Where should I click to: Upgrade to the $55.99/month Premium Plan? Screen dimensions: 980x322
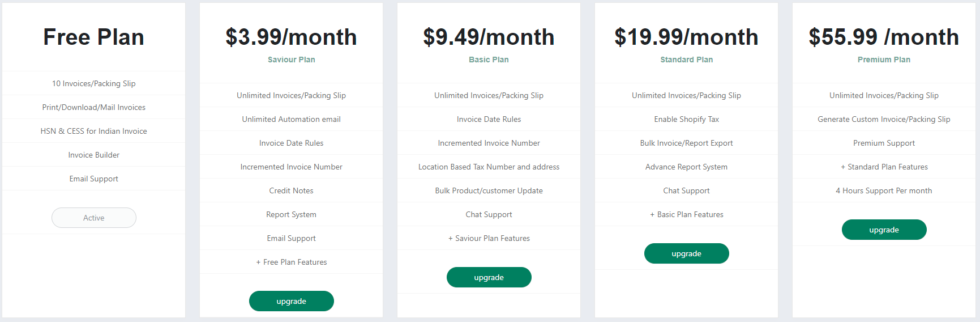884,230
